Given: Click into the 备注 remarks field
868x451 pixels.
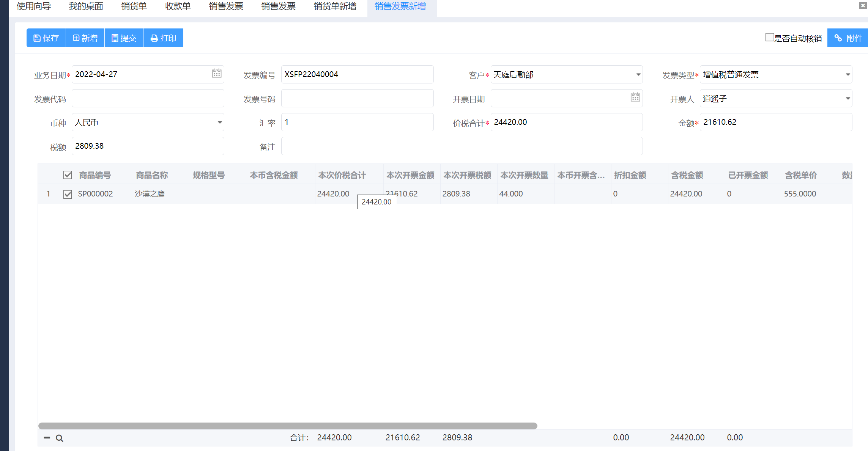Looking at the screenshot, I should coord(462,146).
